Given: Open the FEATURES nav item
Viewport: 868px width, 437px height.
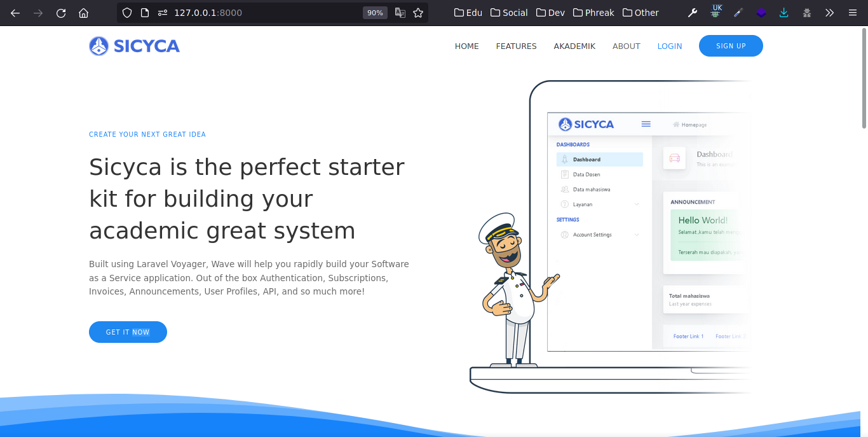Looking at the screenshot, I should click(x=517, y=46).
